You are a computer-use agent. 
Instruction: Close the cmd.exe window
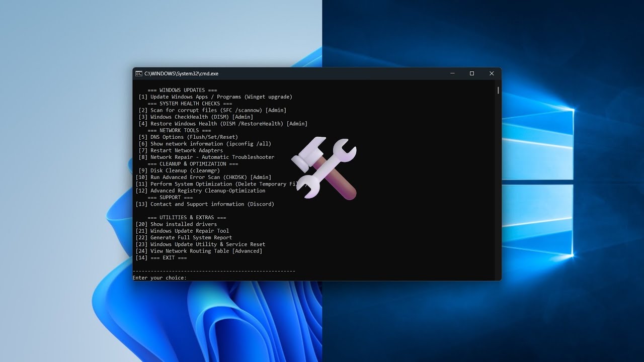[x=492, y=73]
